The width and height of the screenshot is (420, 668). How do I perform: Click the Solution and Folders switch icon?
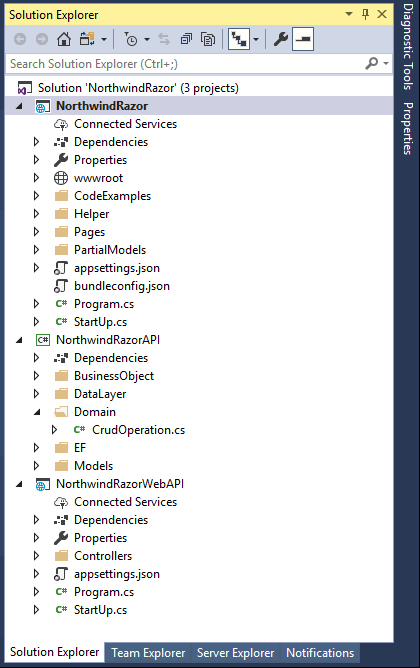(x=87, y=40)
